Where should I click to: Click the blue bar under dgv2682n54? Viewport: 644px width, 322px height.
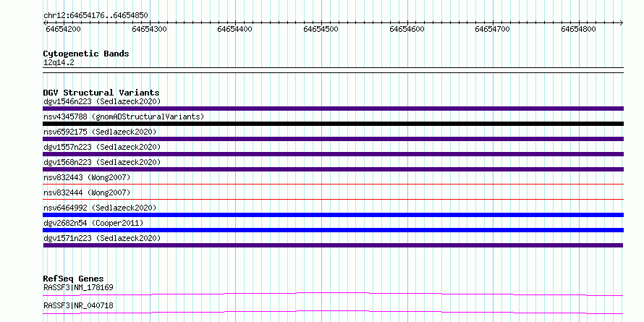[333, 230]
